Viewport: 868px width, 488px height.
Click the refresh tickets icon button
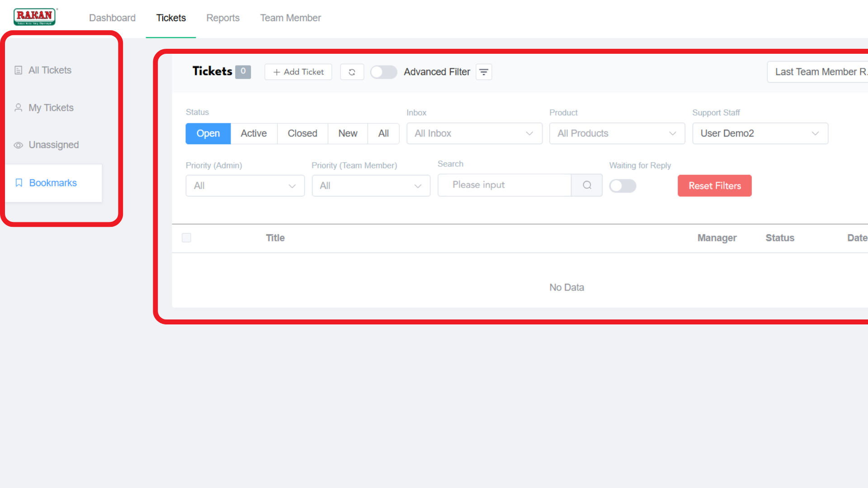pos(352,72)
